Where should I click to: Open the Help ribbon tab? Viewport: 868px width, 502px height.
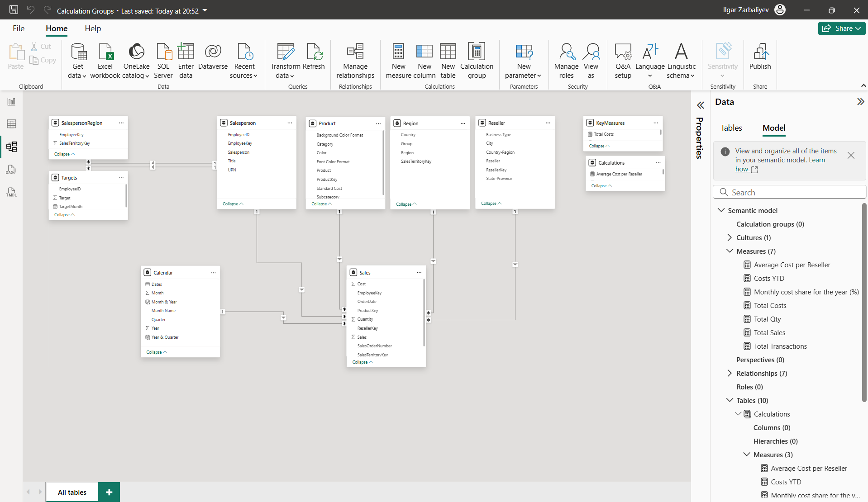pyautogui.click(x=93, y=28)
